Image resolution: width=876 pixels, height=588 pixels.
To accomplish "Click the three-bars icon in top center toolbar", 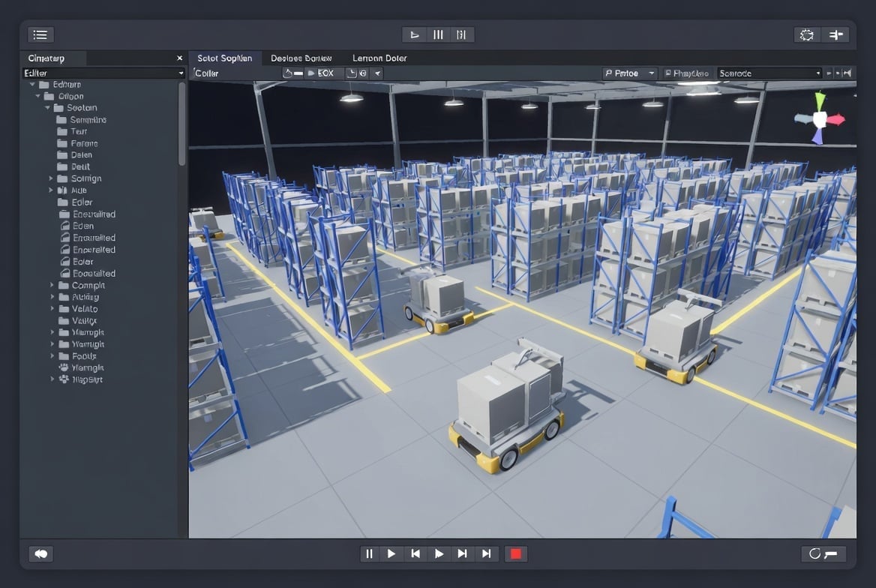I will [x=438, y=34].
